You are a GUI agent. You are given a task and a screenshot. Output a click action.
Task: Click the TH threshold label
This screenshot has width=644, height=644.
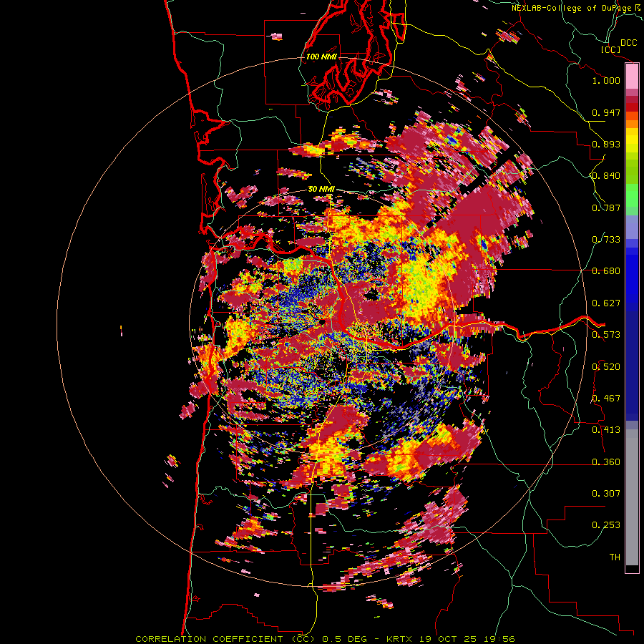click(615, 557)
